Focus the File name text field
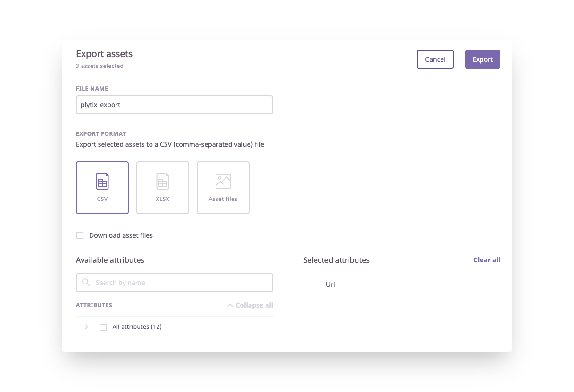The image size is (574, 392). pos(175,105)
